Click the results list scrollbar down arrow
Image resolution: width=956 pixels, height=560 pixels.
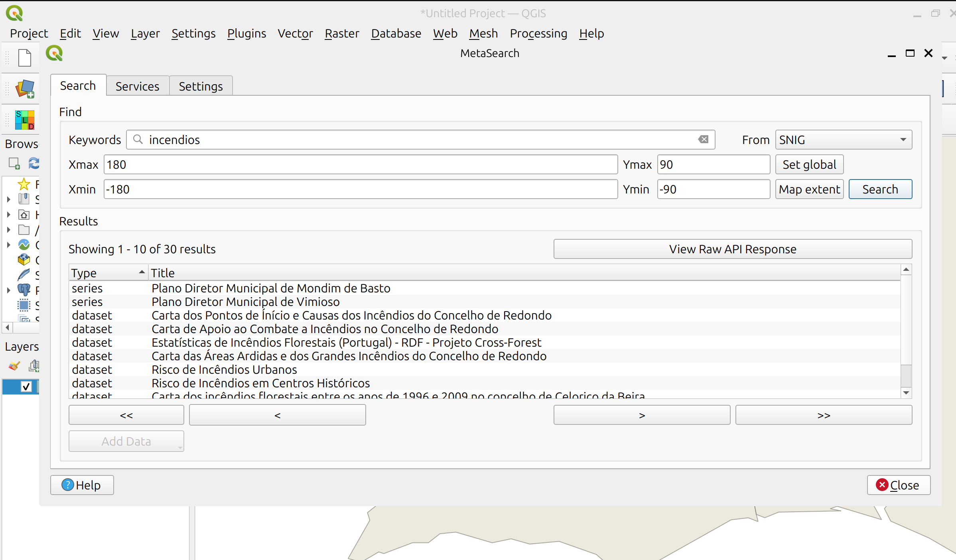pyautogui.click(x=906, y=393)
